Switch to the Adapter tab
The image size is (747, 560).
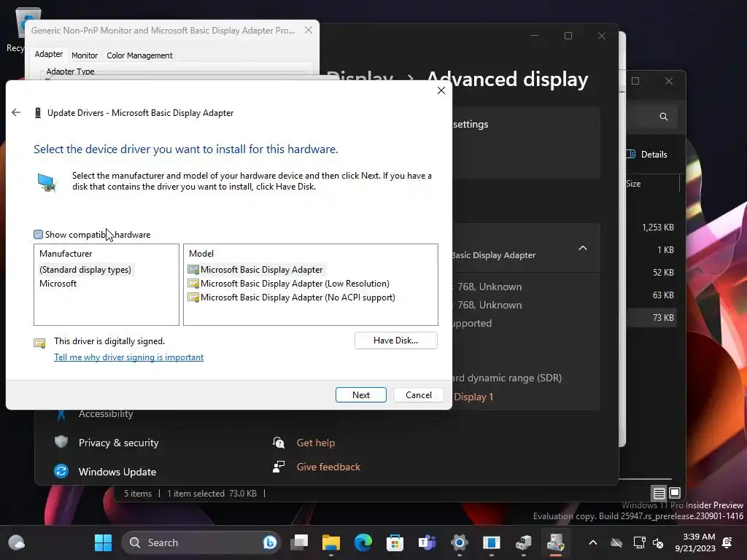tap(48, 54)
